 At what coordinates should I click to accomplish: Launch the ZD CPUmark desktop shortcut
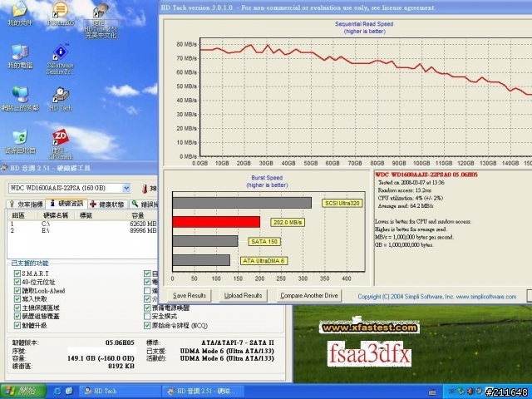pyautogui.click(x=61, y=144)
